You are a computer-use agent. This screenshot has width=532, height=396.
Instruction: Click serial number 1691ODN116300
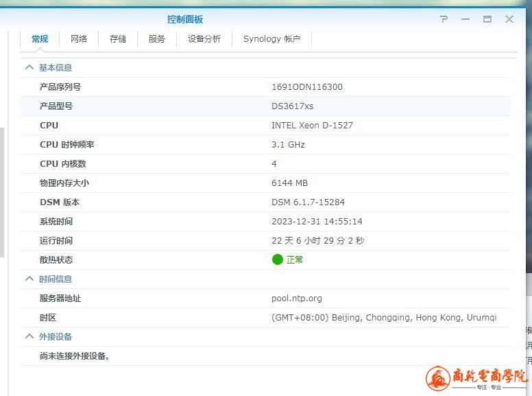pos(307,87)
